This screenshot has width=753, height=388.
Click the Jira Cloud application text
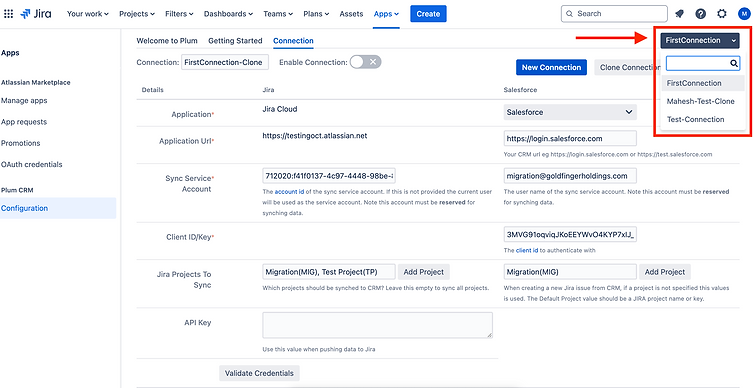coord(280,109)
